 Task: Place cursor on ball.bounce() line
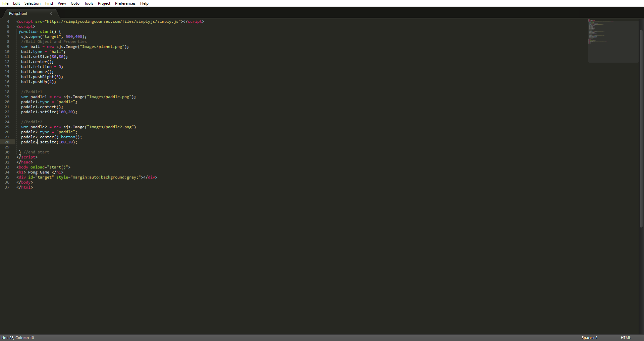click(x=37, y=72)
